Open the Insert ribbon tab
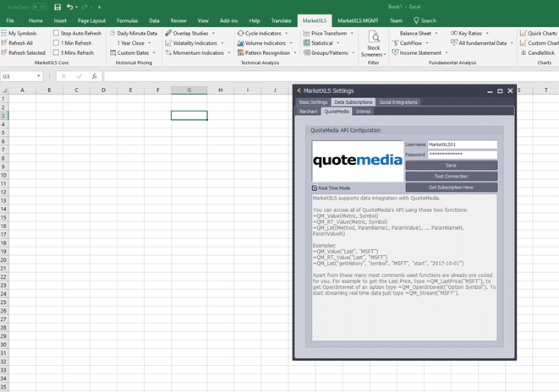The width and height of the screenshot is (559, 392). click(x=60, y=20)
